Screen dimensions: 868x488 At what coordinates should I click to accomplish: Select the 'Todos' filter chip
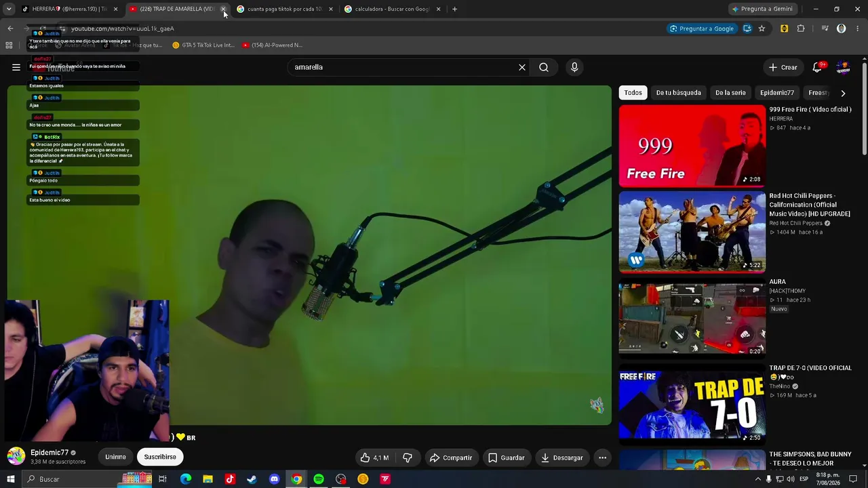coord(633,93)
